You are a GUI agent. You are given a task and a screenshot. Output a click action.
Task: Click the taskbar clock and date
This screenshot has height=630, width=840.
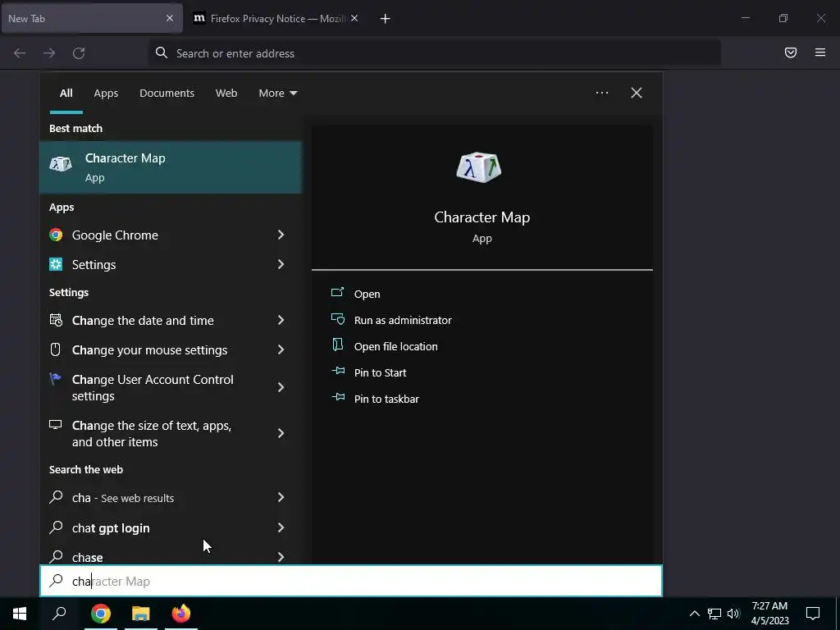pos(769,614)
